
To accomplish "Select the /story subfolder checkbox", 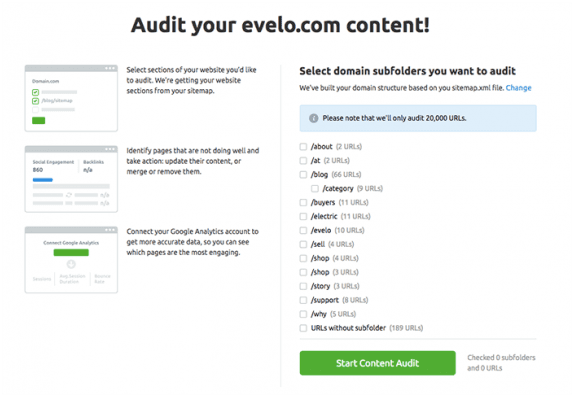I will (x=303, y=286).
